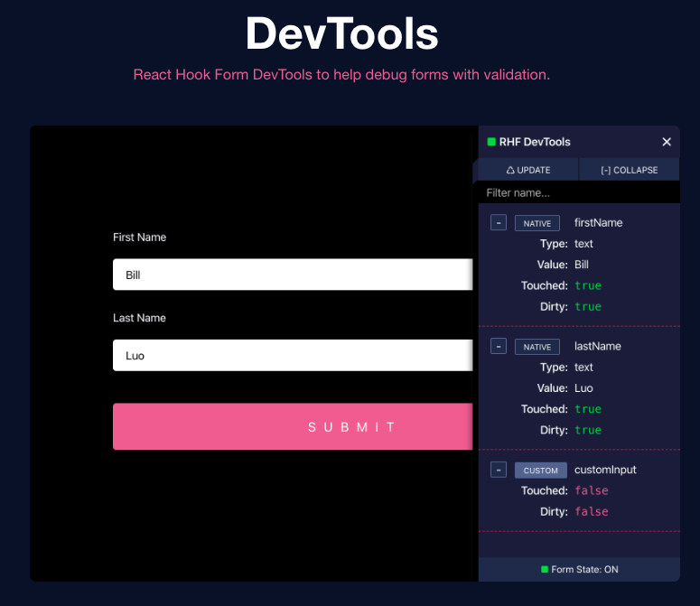Click the DevTools page heading

tap(342, 33)
